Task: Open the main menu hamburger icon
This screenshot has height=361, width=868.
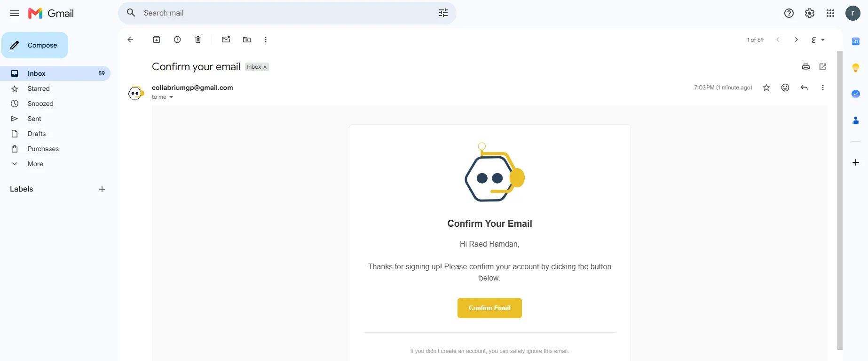Action: click(15, 13)
